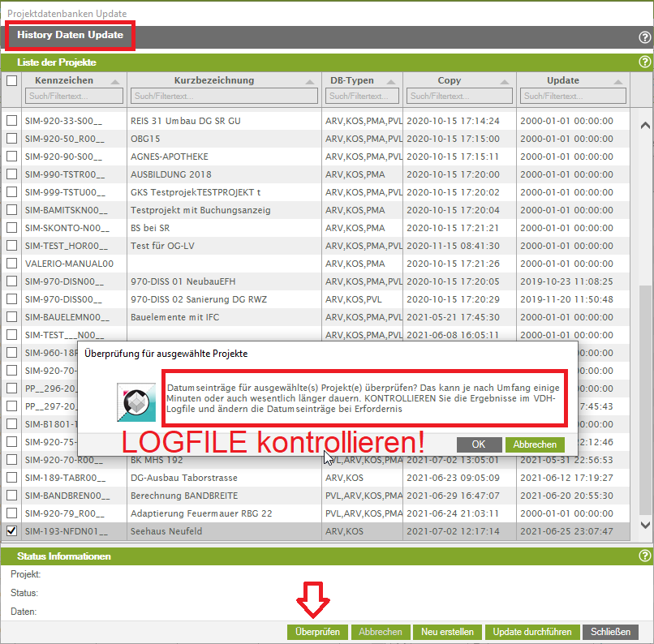
Task: Sort by Copy column arrow
Action: pyautogui.click(x=506, y=82)
